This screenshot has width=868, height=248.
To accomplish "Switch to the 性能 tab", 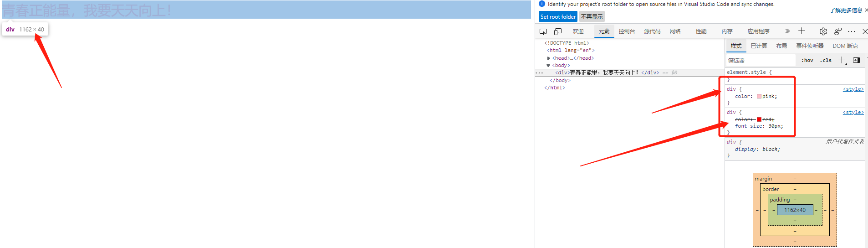I will point(701,31).
